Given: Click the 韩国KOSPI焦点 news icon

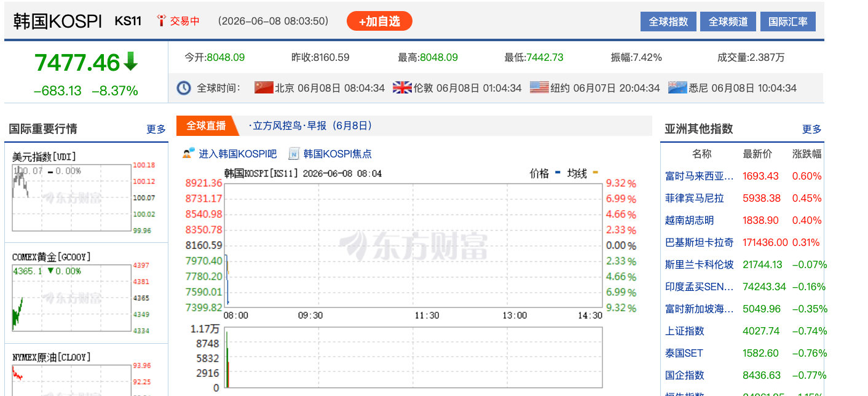Looking at the screenshot, I should (x=294, y=153).
